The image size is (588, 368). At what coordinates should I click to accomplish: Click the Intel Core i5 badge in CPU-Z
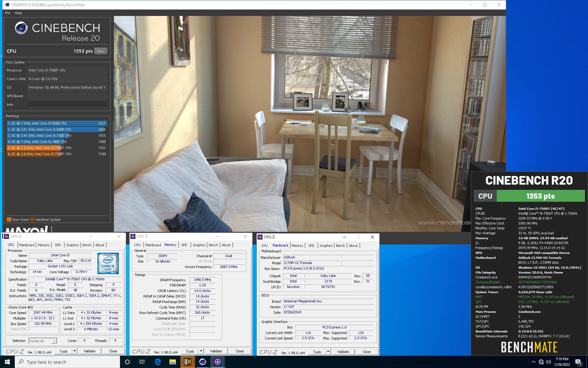pyautogui.click(x=108, y=263)
